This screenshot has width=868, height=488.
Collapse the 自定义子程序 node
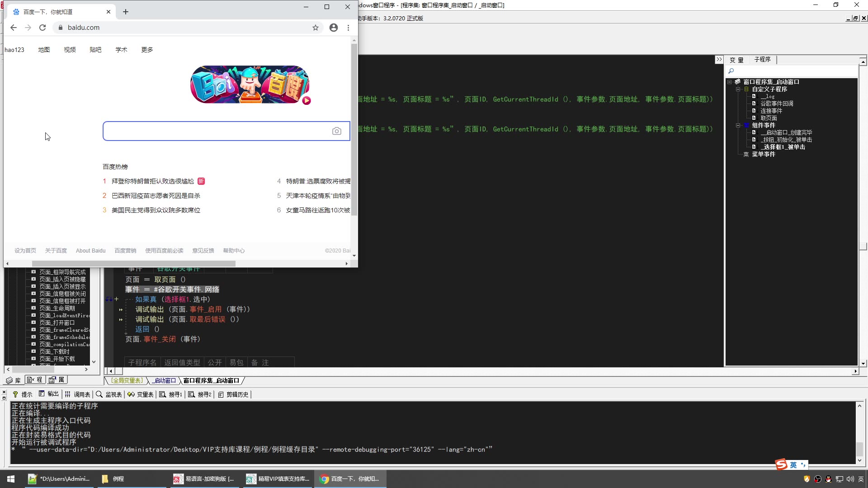pyautogui.click(x=738, y=89)
